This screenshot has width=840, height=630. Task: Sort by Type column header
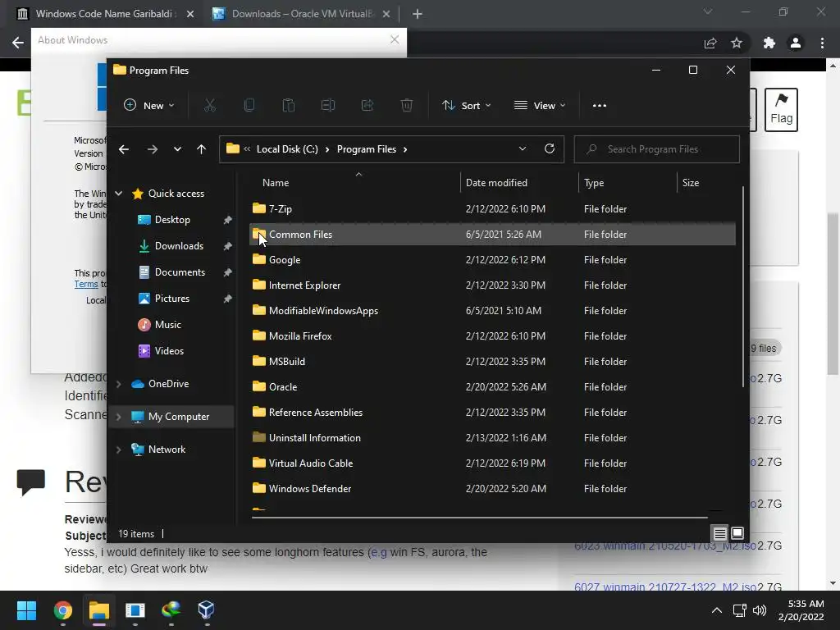[628, 183]
